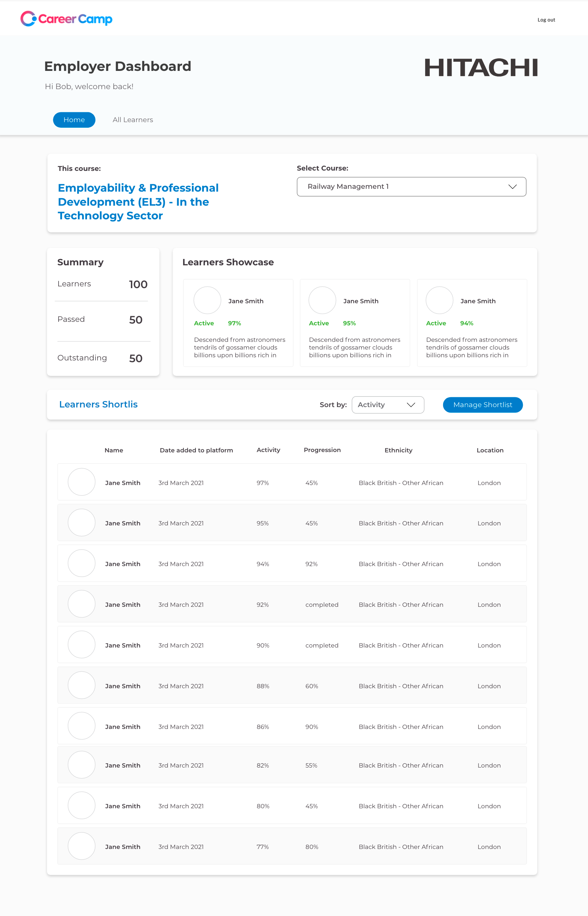Click avatar in the 92% activity table row
588x916 pixels.
[81, 604]
